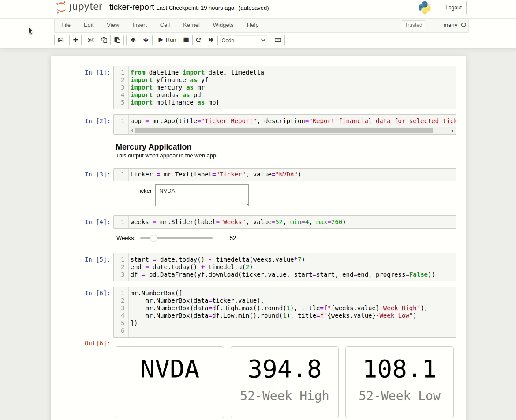Restart kernel and run all with fast-forward icon
This screenshot has height=420, width=516.
211,40
